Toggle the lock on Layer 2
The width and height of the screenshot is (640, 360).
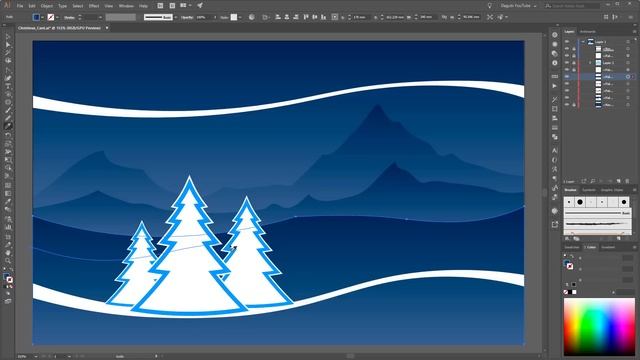pyautogui.click(x=573, y=63)
